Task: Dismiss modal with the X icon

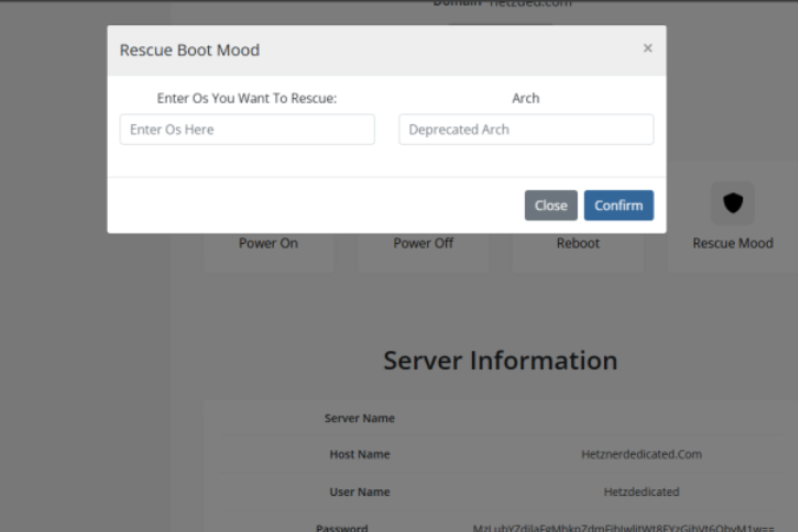Action: tap(648, 48)
